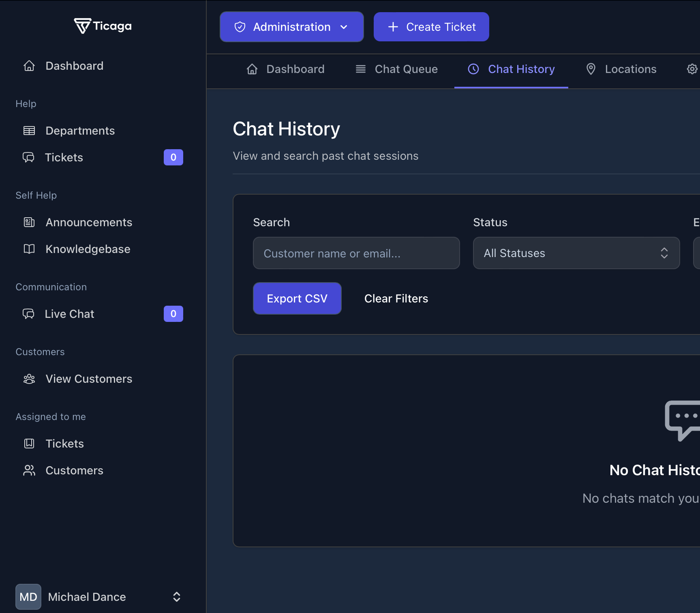The image size is (700, 613).
Task: Open the All Statuses dropdown
Action: click(576, 253)
